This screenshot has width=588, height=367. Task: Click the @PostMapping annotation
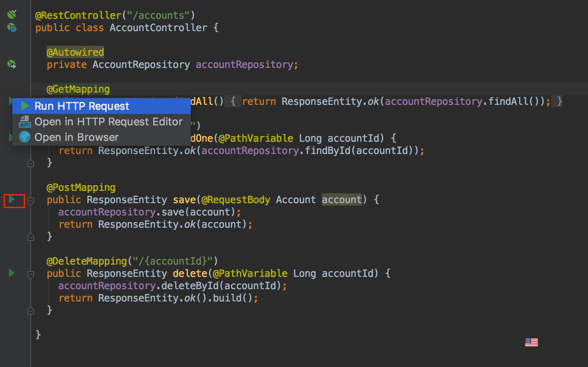coord(81,188)
